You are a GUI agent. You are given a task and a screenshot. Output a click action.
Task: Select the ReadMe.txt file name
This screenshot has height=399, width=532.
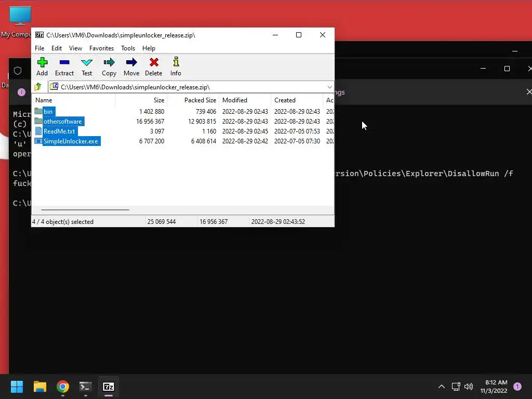pyautogui.click(x=59, y=131)
